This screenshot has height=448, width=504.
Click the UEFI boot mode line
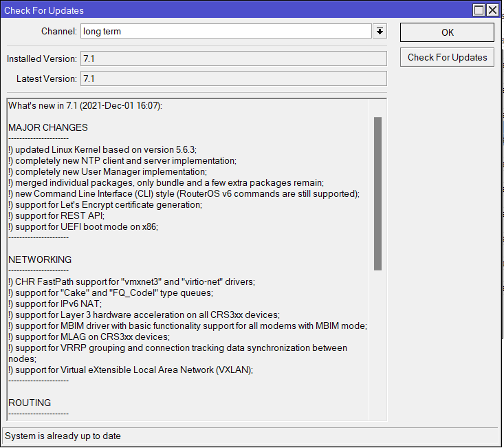tap(83, 226)
